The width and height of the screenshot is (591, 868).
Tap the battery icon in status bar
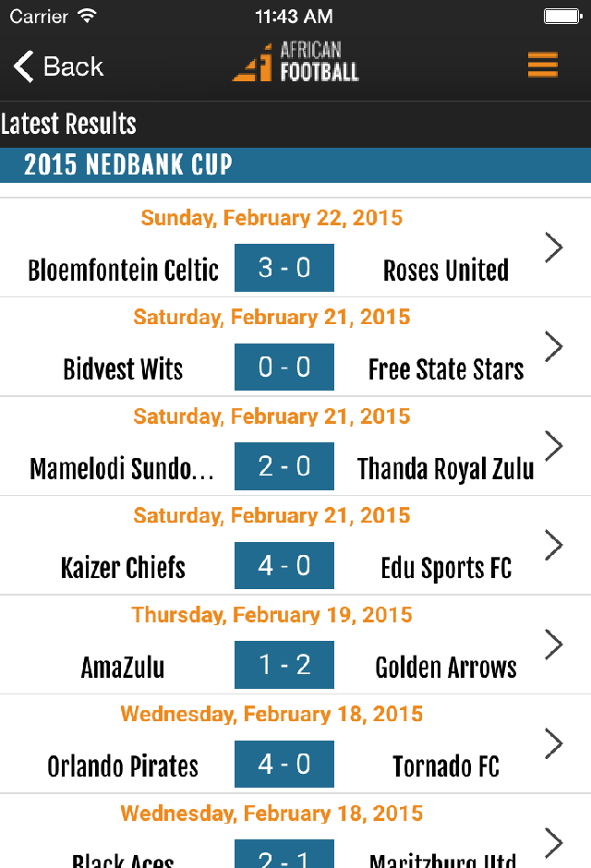(561, 17)
